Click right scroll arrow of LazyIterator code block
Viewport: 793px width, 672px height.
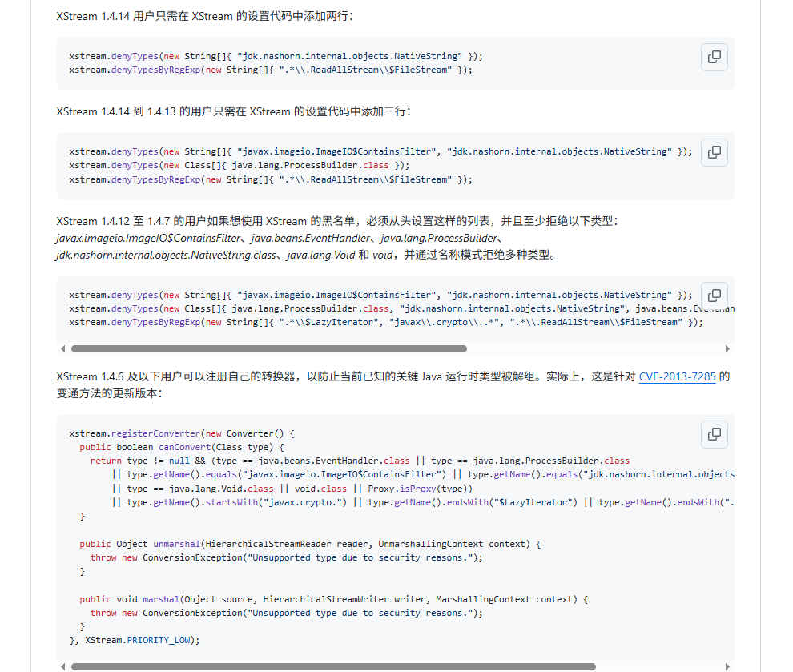727,349
